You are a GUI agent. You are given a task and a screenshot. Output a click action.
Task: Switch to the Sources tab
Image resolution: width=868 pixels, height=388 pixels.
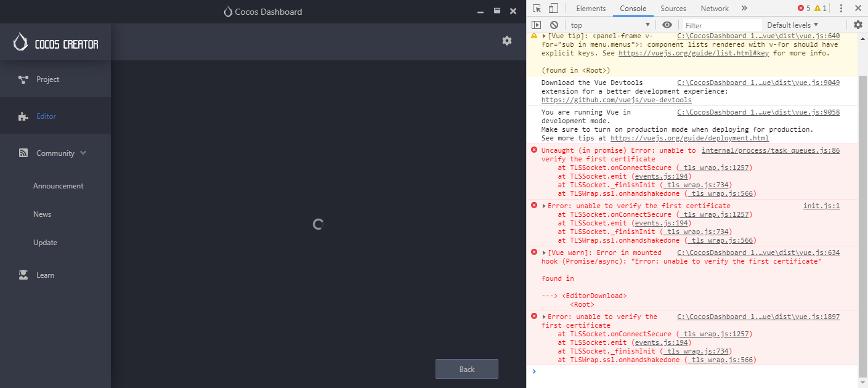click(673, 9)
